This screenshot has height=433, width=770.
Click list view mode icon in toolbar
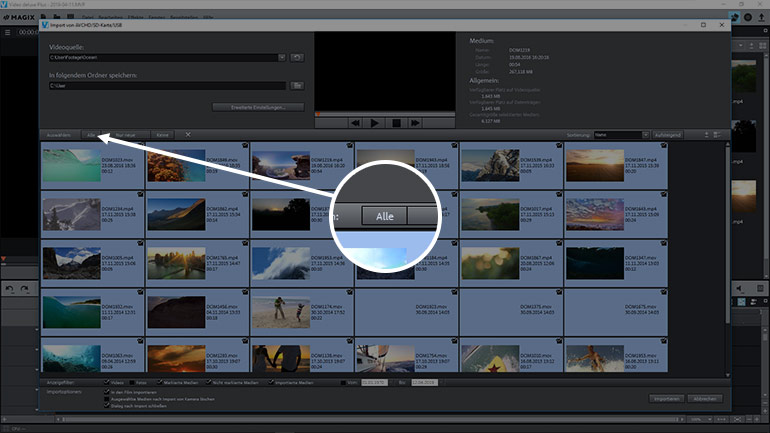tap(717, 135)
